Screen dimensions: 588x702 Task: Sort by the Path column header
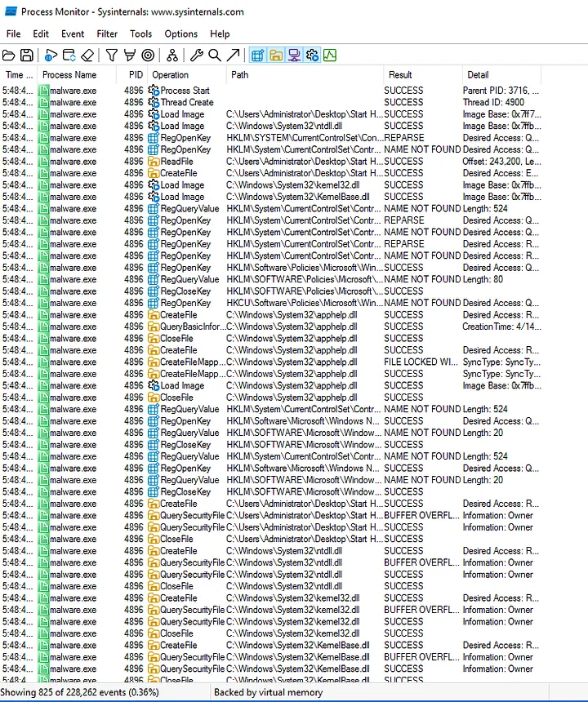[x=305, y=75]
